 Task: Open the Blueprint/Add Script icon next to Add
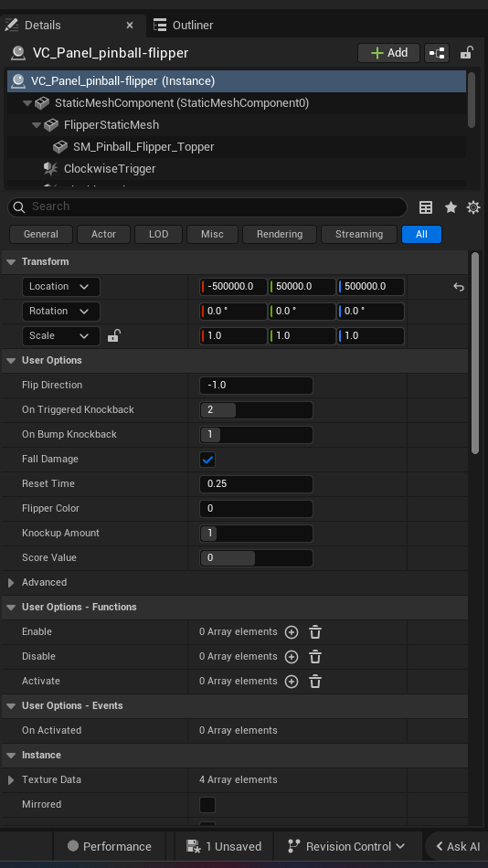click(437, 53)
